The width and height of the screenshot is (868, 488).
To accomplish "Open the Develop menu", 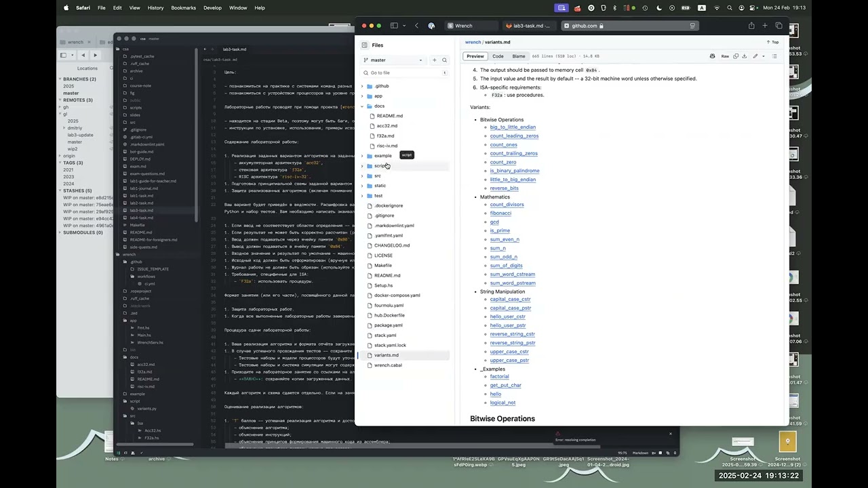I will (x=213, y=8).
